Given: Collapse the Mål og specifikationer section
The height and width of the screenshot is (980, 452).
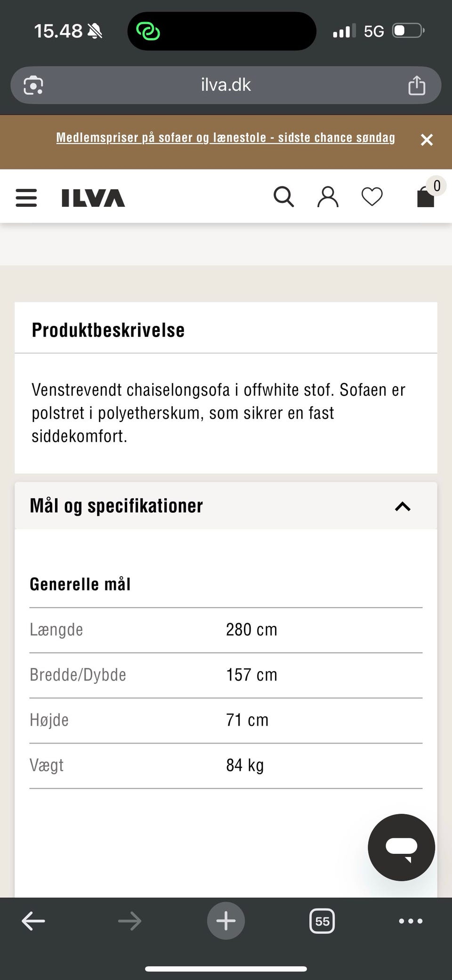Looking at the screenshot, I should (402, 506).
